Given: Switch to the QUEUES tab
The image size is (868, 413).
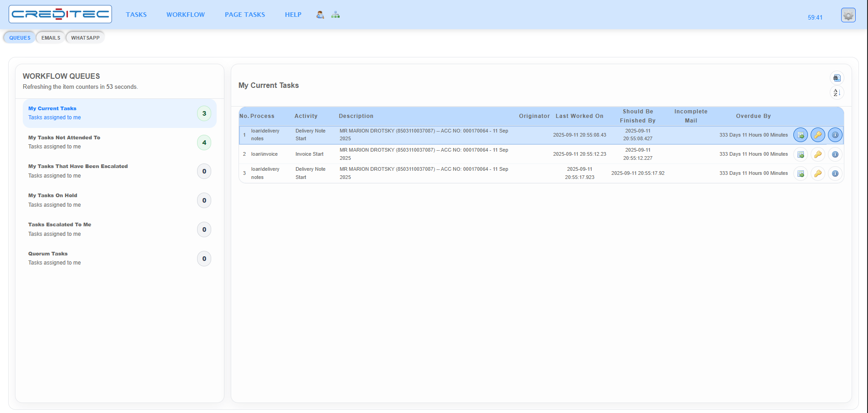Looking at the screenshot, I should coord(20,38).
